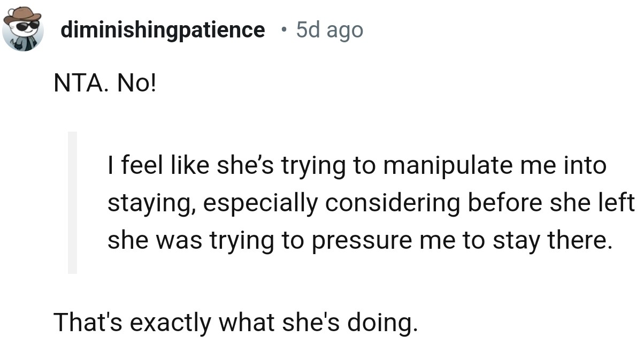Click the gray quote block bar
The image size is (644, 344).
tap(72, 203)
